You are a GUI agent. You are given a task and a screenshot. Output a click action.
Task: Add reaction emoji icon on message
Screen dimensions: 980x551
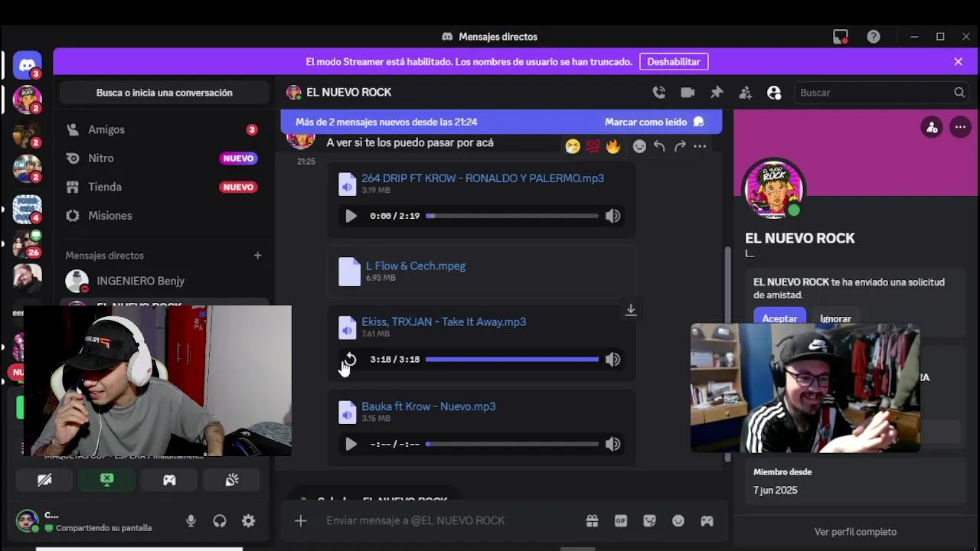[639, 146]
